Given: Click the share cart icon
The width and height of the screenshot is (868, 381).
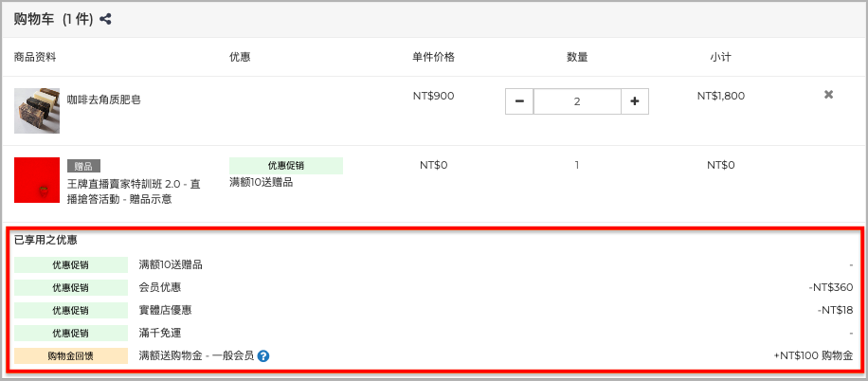Looking at the screenshot, I should [x=105, y=19].
